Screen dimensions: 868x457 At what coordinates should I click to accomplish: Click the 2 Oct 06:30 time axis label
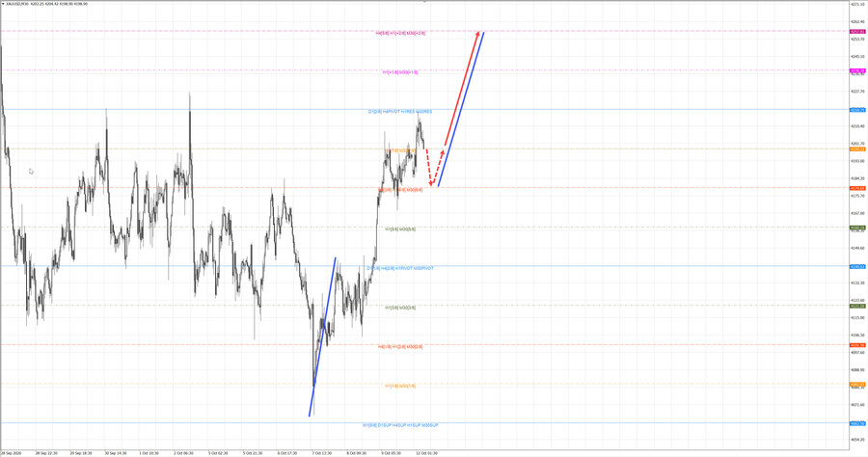click(183, 453)
